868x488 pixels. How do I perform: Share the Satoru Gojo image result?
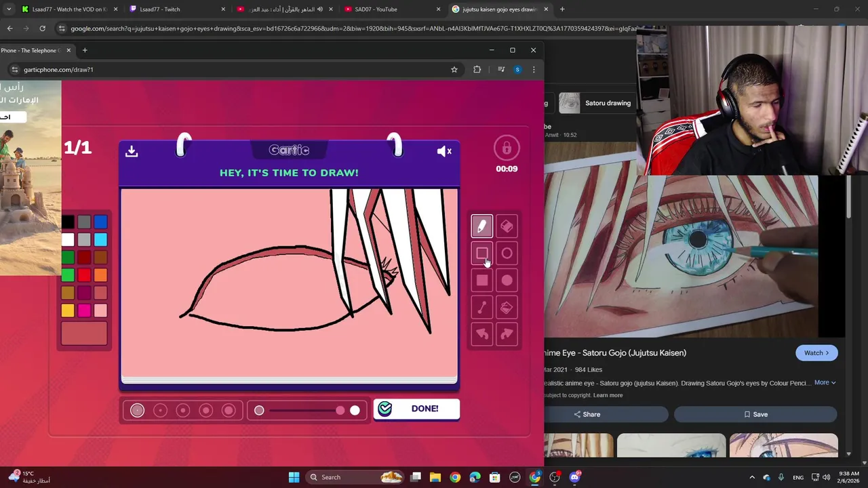click(606, 414)
